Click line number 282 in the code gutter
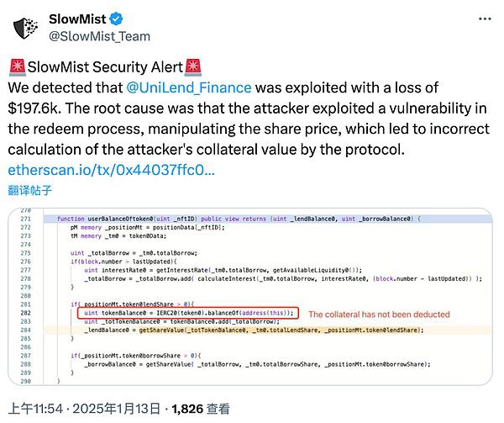Image resolution: width=504 pixels, height=423 pixels. [26, 313]
